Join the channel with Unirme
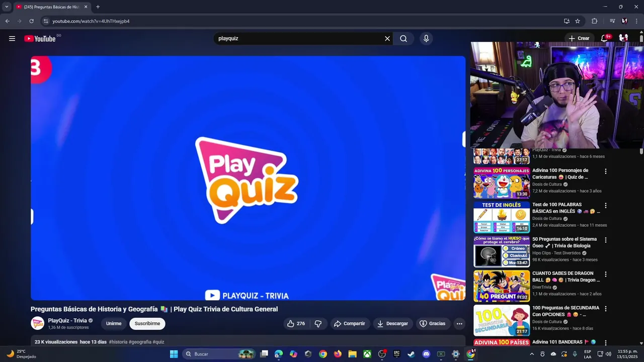This screenshot has height=362, width=644. click(114, 324)
